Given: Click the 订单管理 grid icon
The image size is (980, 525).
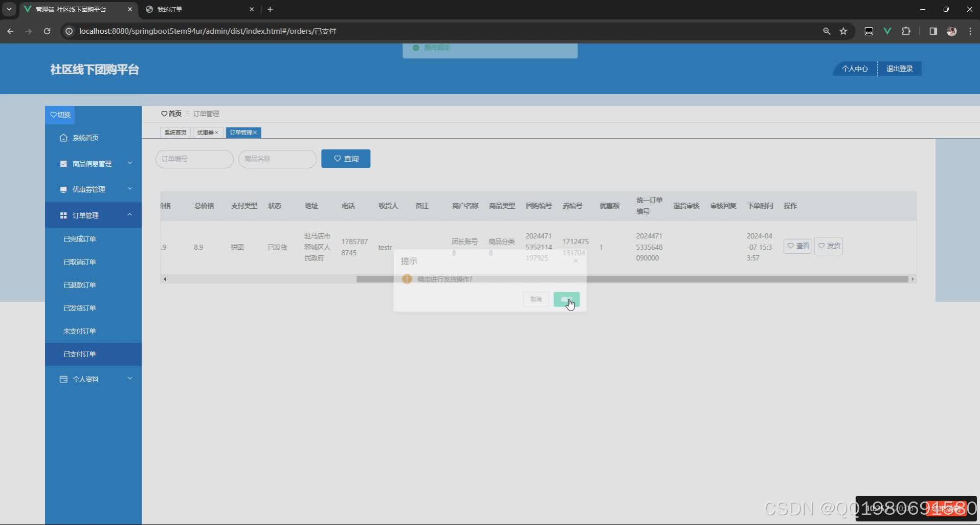Looking at the screenshot, I should click(63, 215).
